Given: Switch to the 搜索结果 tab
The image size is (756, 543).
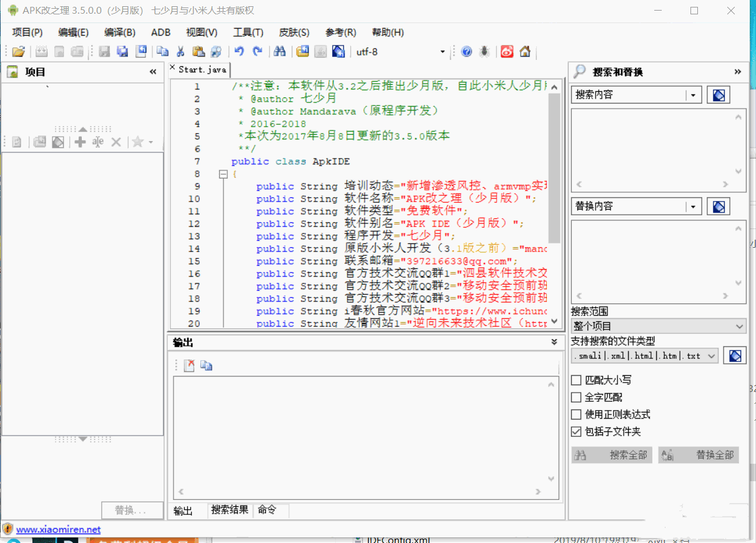Looking at the screenshot, I should (x=230, y=510).
